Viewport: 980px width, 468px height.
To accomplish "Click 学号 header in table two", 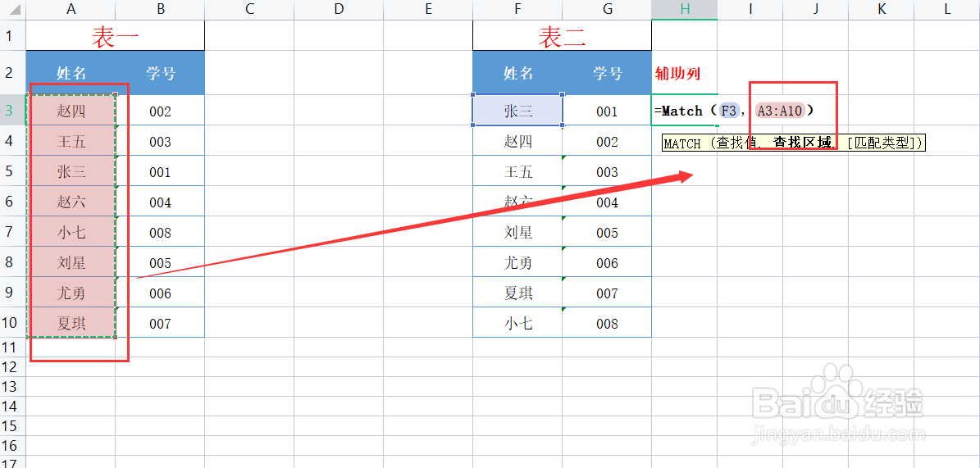I will (607, 72).
